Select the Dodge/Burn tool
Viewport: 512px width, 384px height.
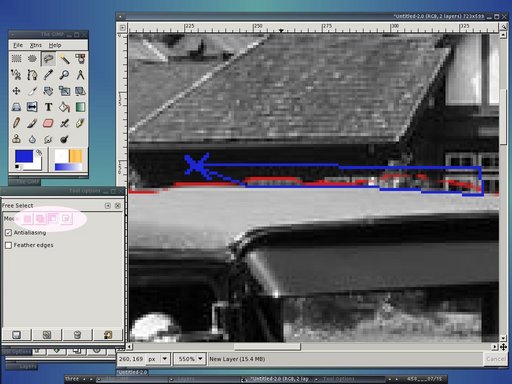[64, 139]
